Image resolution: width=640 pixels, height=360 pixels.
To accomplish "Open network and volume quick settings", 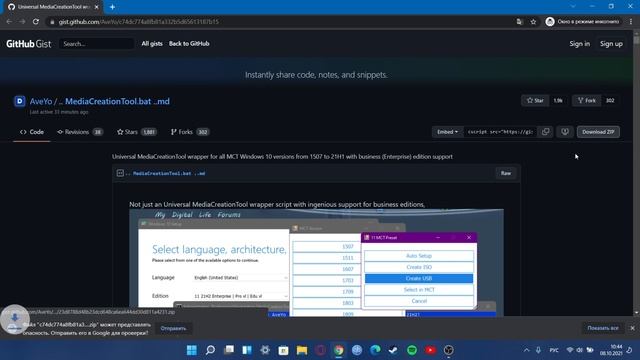I will (579, 350).
